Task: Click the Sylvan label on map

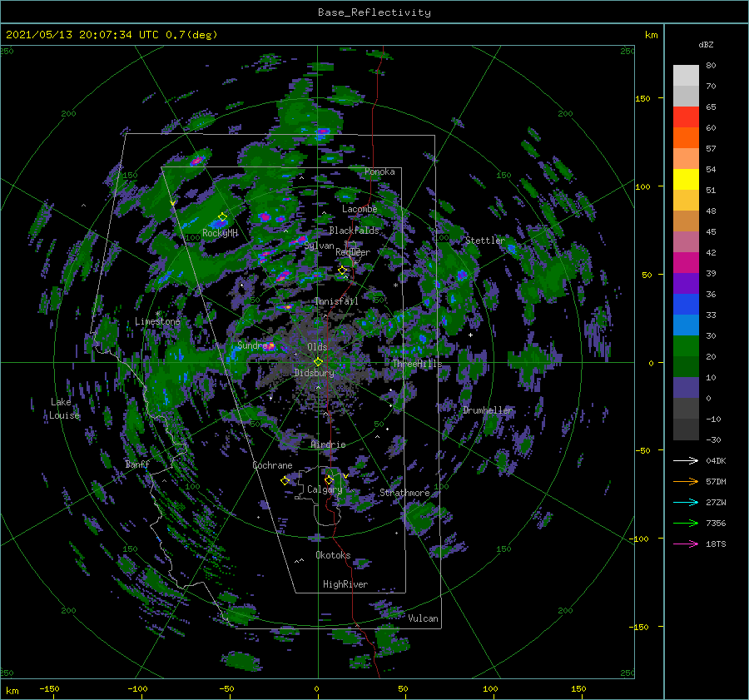Action: pos(319,246)
